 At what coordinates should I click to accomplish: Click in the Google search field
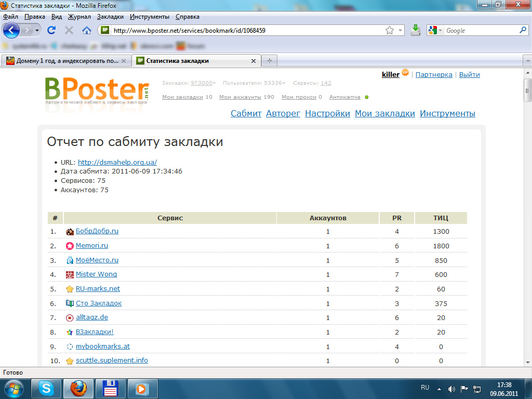pos(481,31)
